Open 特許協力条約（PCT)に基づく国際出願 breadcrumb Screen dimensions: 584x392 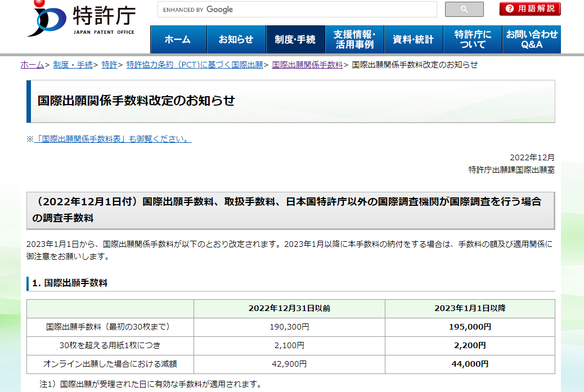point(195,65)
